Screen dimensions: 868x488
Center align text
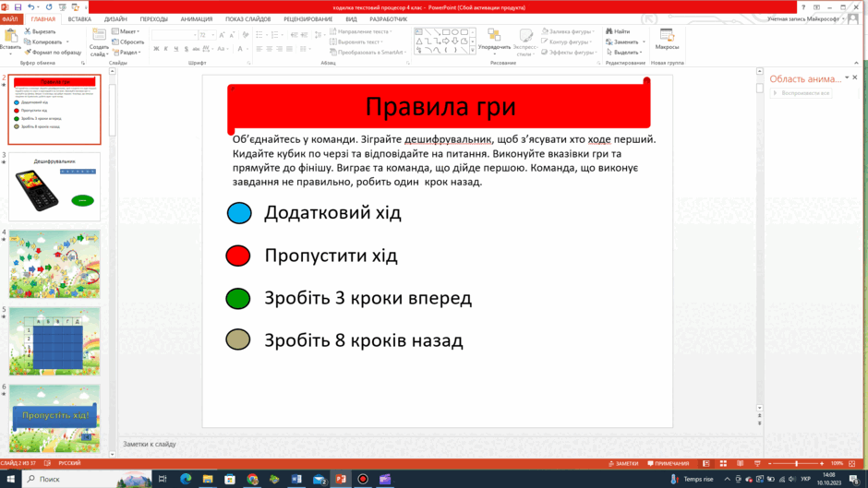pyautogui.click(x=269, y=49)
